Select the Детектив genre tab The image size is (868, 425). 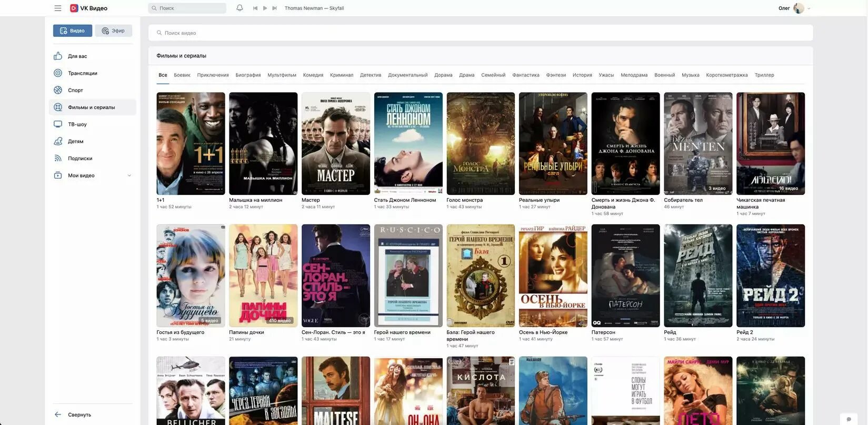371,75
